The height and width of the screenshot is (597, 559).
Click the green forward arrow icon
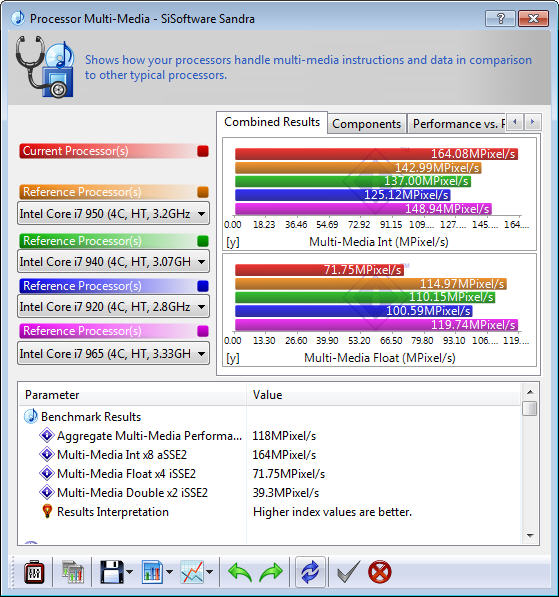[x=271, y=572]
